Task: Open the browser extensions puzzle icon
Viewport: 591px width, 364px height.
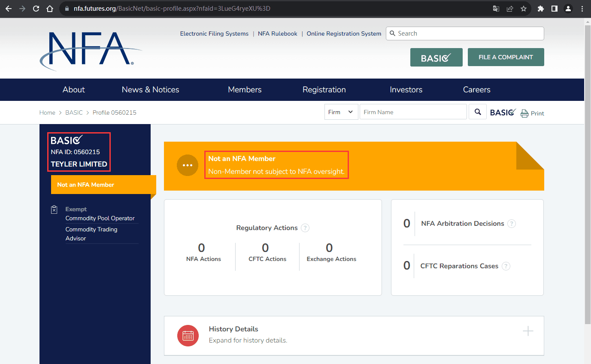Action: (x=541, y=9)
